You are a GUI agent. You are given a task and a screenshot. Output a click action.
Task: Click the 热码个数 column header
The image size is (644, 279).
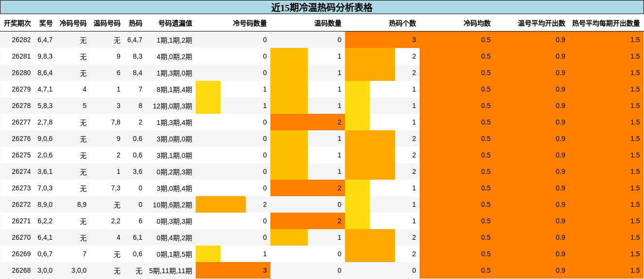403,23
